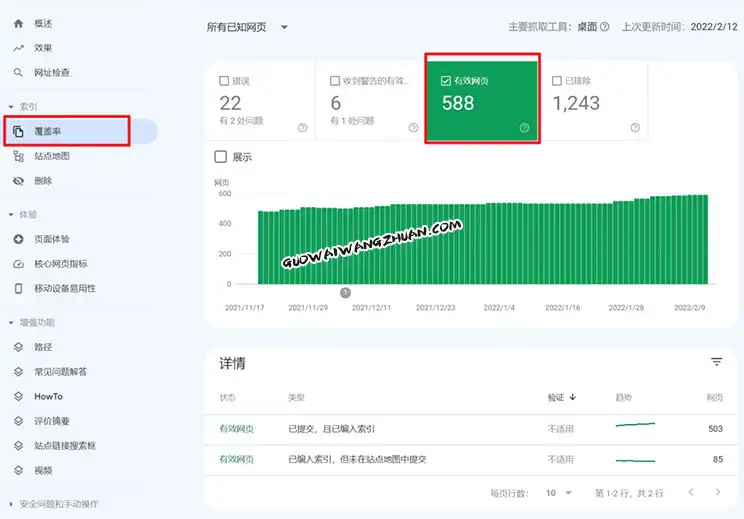
Task: Click the layers icon beside 评价摘要
Action: pyautogui.click(x=18, y=421)
